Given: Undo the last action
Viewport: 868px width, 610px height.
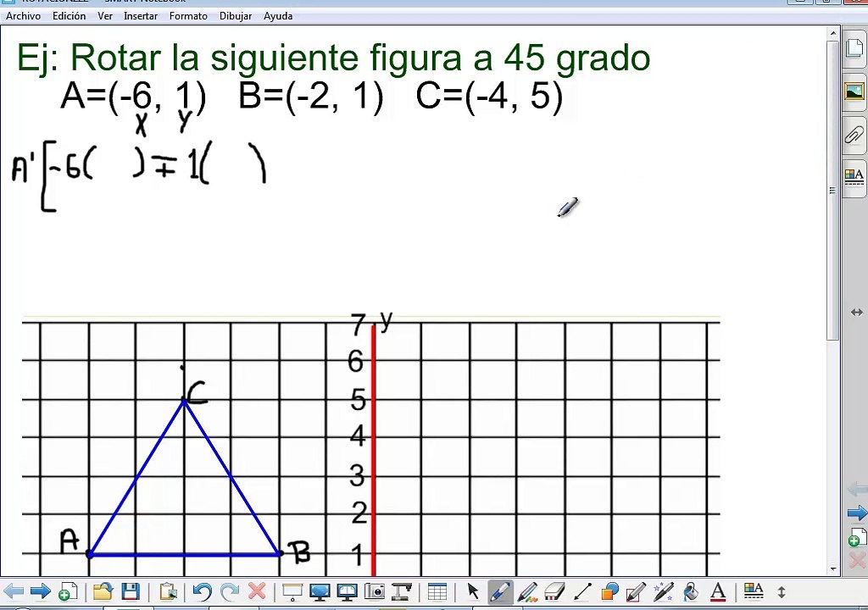Looking at the screenshot, I should 202,591.
